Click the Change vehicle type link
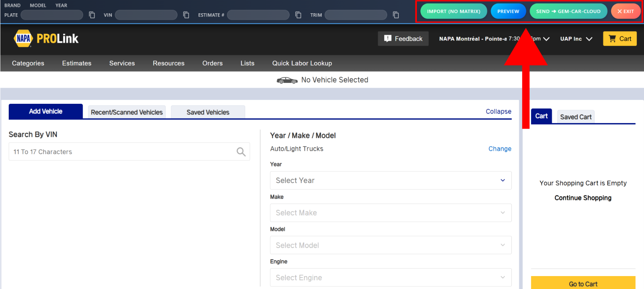Screen dimensions: 644x289 click(x=500, y=149)
